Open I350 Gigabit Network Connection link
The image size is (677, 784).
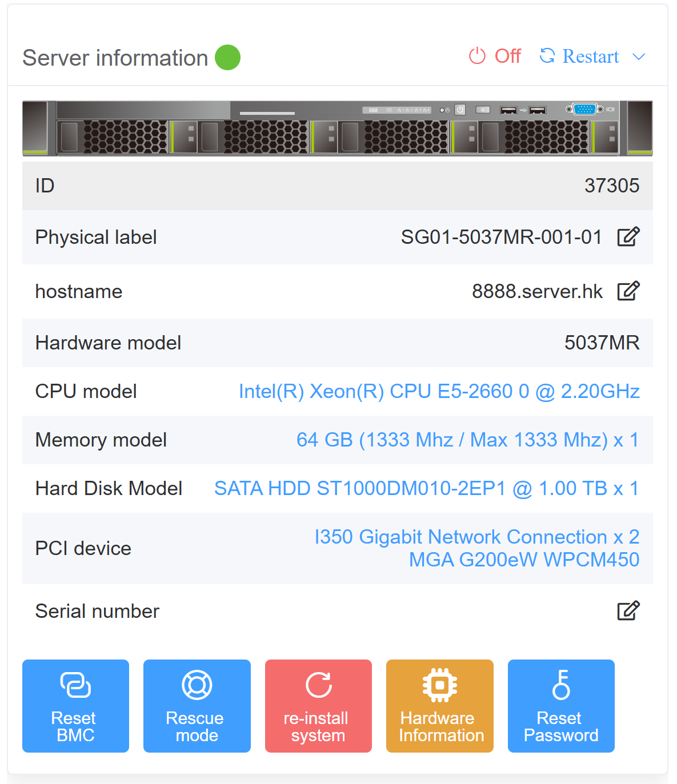click(x=476, y=537)
